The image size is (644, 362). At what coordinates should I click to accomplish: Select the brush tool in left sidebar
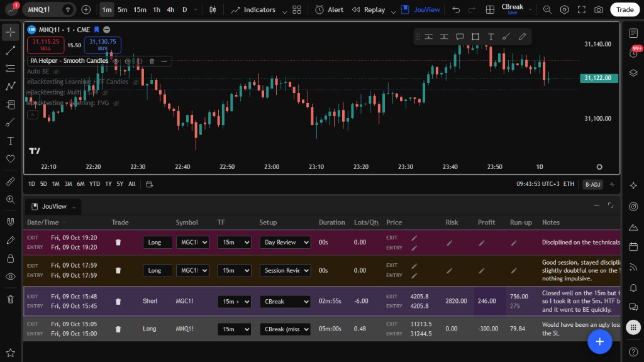(11, 123)
